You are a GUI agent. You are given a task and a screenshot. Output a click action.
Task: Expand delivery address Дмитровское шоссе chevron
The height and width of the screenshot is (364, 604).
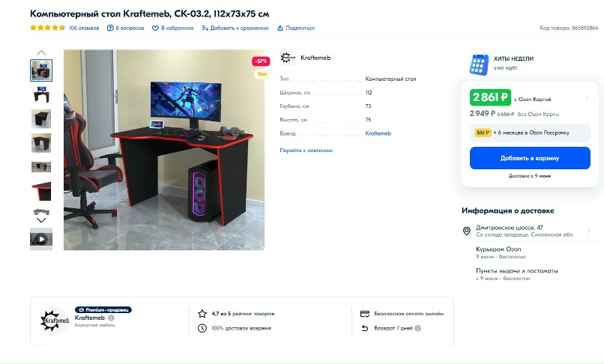[x=588, y=231]
